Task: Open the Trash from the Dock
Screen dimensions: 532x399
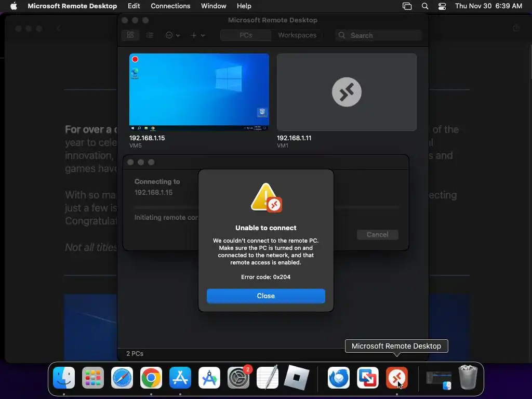Action: tap(468, 377)
